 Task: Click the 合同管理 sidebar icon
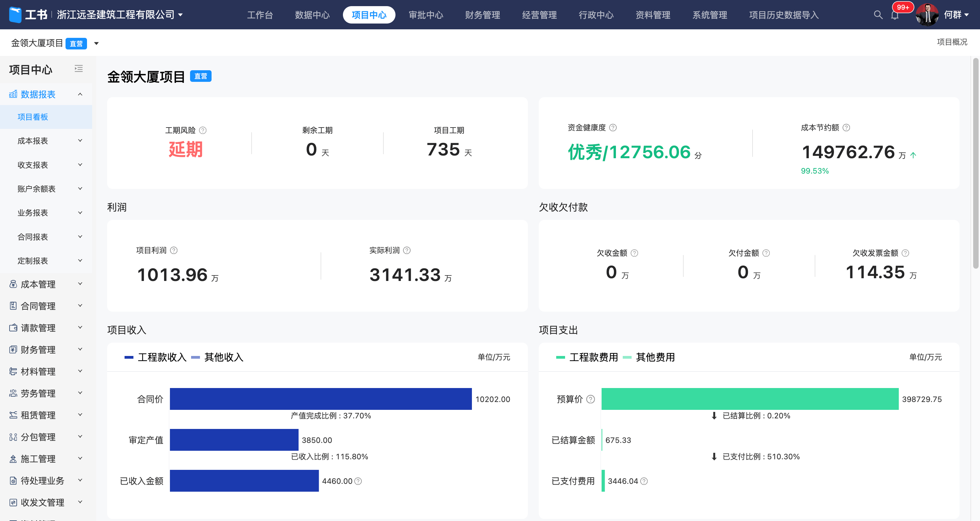click(13, 306)
